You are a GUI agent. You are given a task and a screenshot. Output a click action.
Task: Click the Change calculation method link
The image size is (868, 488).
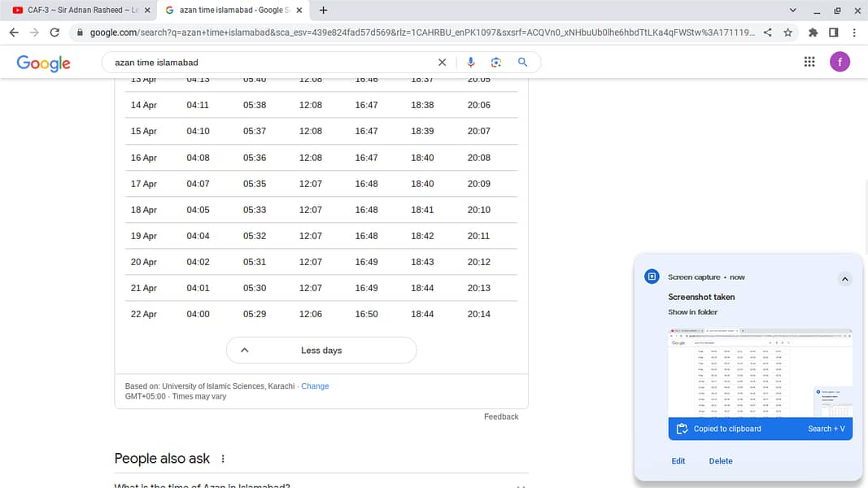click(315, 386)
